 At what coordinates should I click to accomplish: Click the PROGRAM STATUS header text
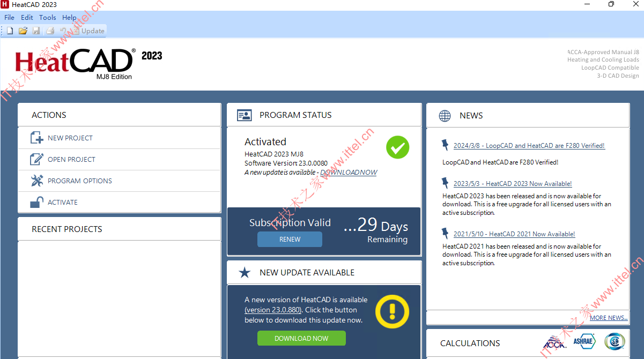click(295, 115)
